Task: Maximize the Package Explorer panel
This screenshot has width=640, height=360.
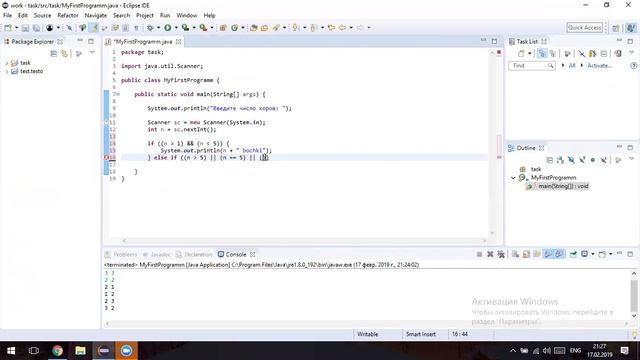Action: [x=91, y=41]
